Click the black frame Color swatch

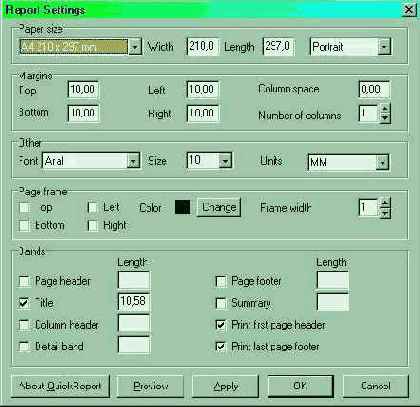pos(182,207)
